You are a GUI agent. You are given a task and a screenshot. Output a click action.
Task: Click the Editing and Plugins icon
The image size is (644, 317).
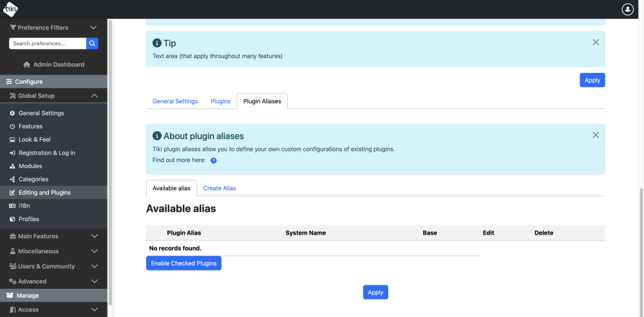coord(12,193)
